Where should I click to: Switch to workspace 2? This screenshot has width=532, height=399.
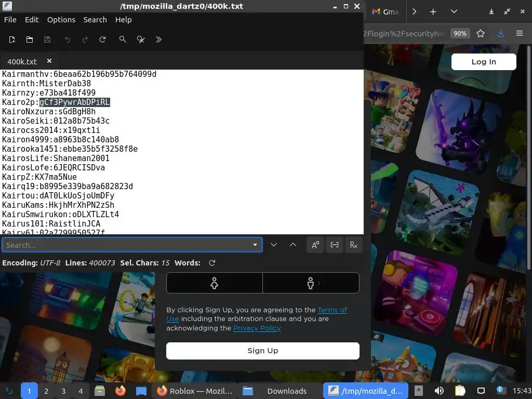point(46,391)
